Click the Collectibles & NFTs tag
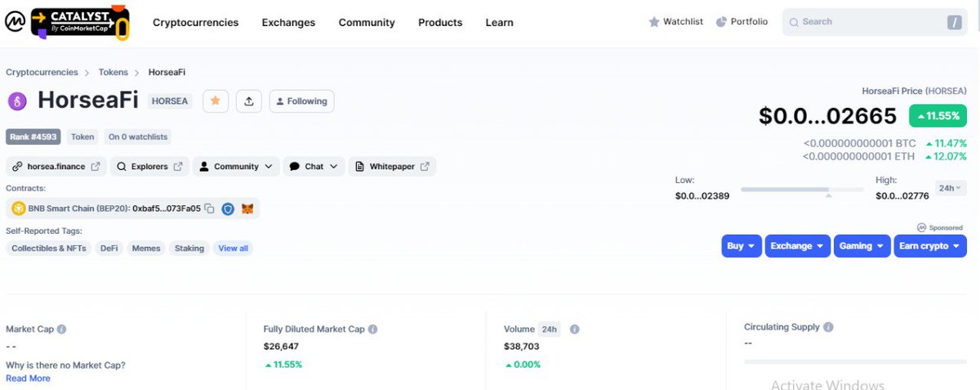 pos(48,249)
